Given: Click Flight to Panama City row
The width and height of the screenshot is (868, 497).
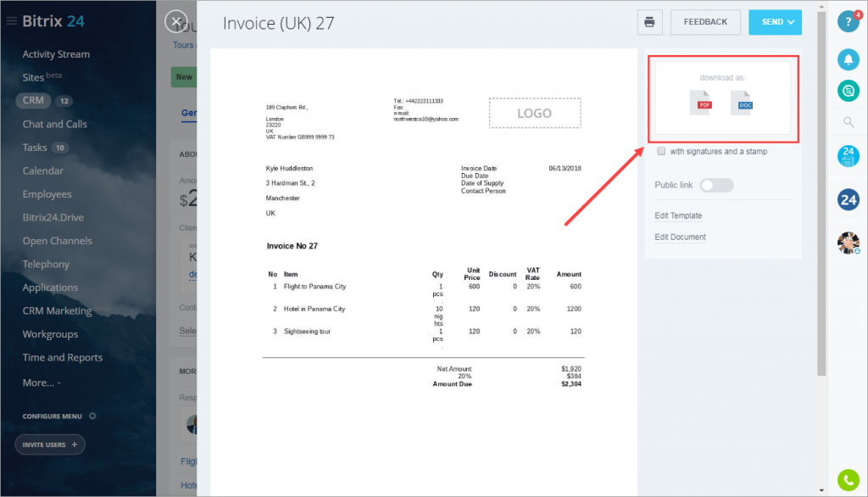Looking at the screenshot, I should coord(424,290).
